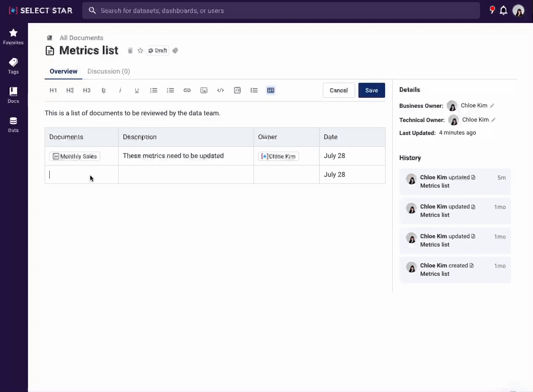Open notifications with the bell icon

coord(503,10)
